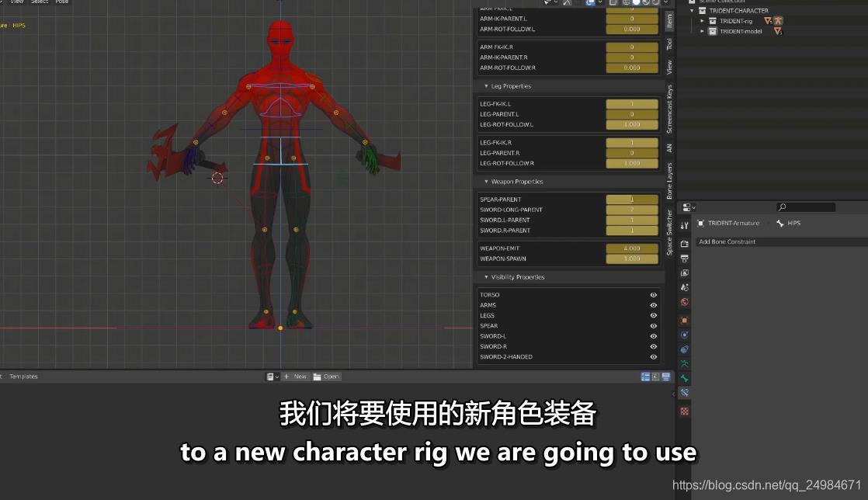Open the Render properties tab icon
The height and width of the screenshot is (500, 868).
(684, 244)
